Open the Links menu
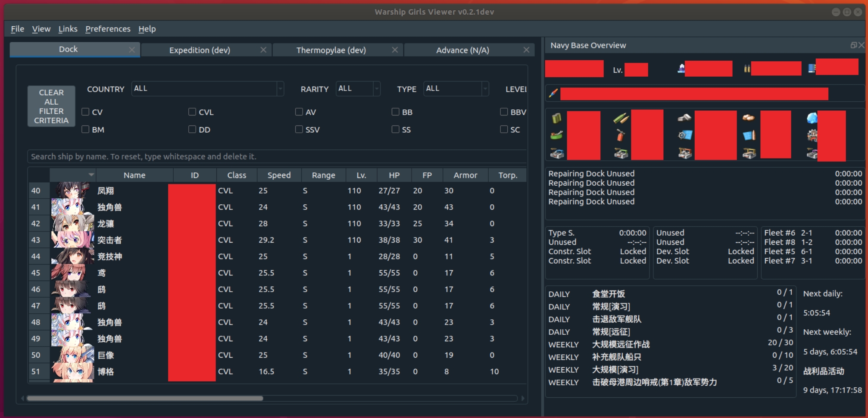 [68, 29]
